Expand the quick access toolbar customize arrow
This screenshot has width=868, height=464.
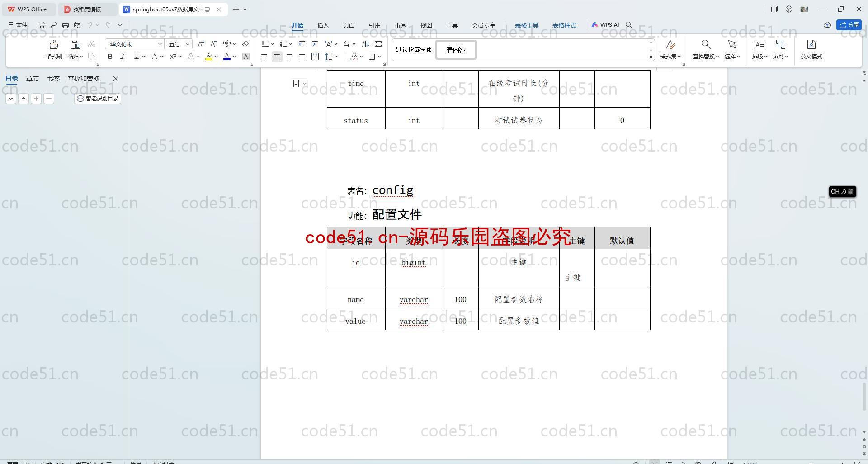coord(120,25)
